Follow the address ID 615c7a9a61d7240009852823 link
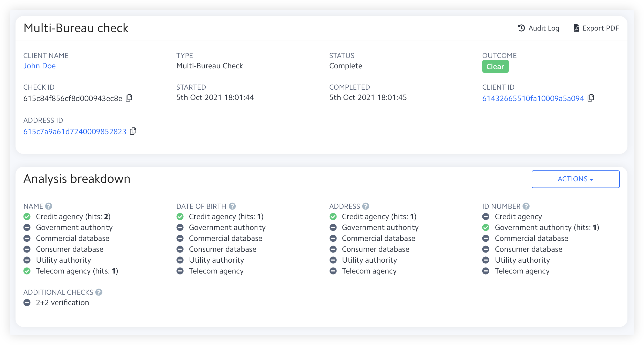The image size is (644, 345). tap(75, 132)
